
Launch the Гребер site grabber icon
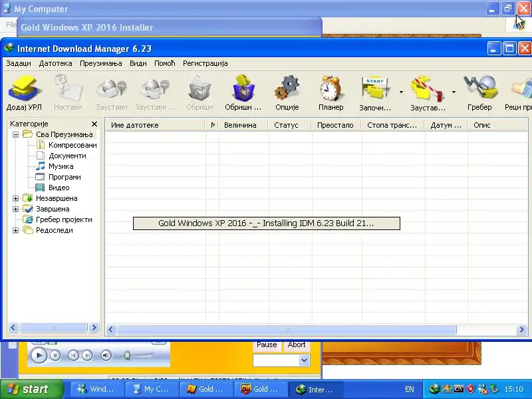479,92
